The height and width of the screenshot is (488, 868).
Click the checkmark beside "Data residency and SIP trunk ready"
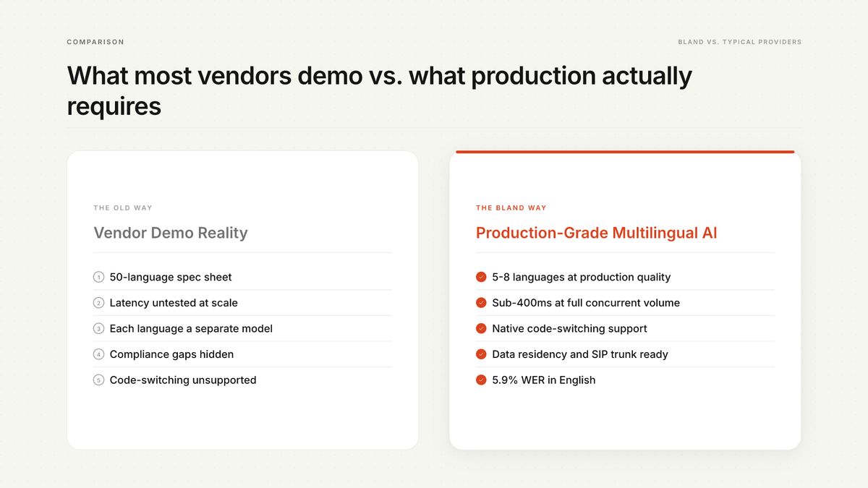coord(481,354)
